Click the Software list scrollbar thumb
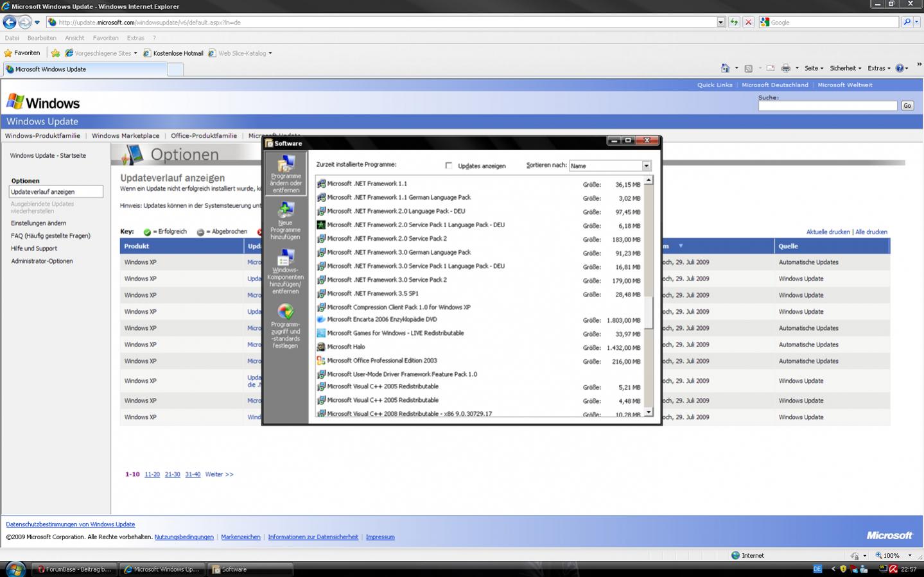The width and height of the screenshot is (924, 577). click(649, 313)
